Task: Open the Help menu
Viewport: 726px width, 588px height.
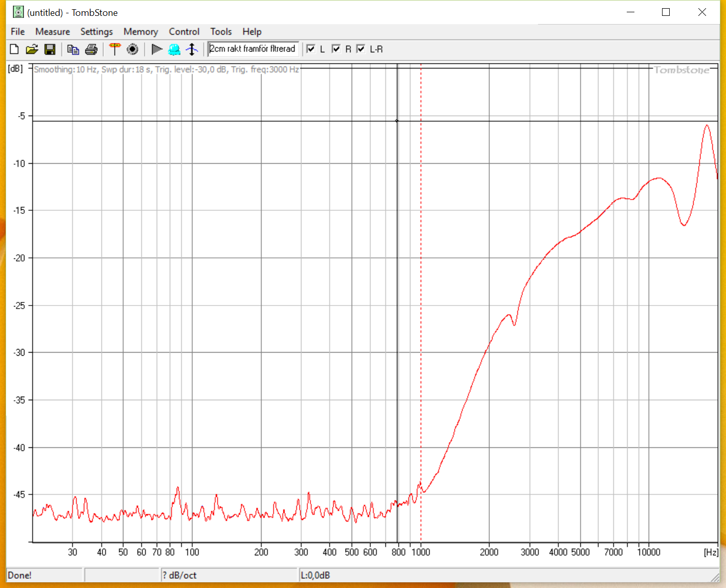Action: coord(252,32)
